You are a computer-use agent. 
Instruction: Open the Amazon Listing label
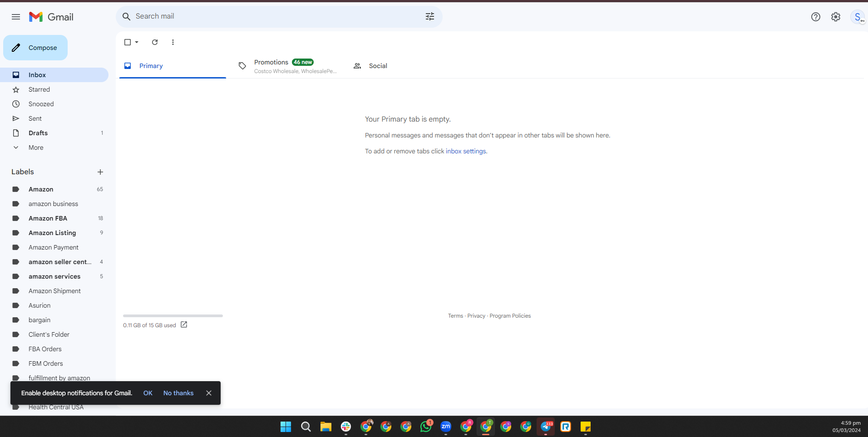(x=54, y=233)
